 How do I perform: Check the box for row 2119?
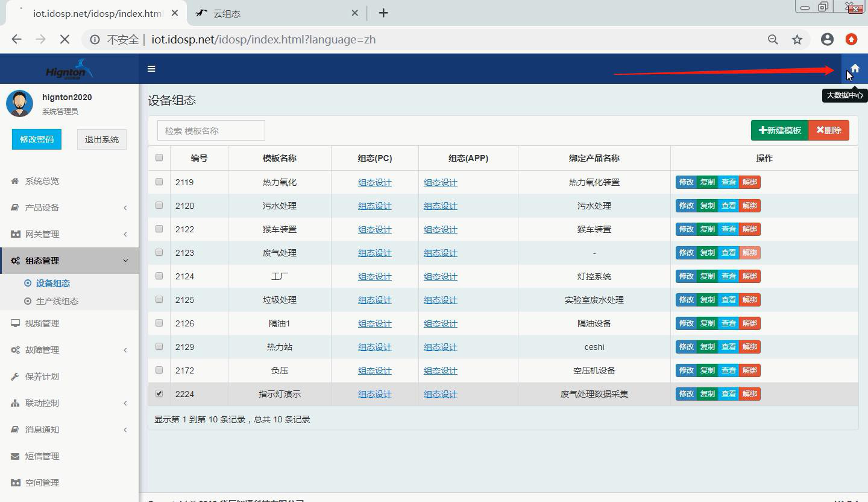click(159, 182)
